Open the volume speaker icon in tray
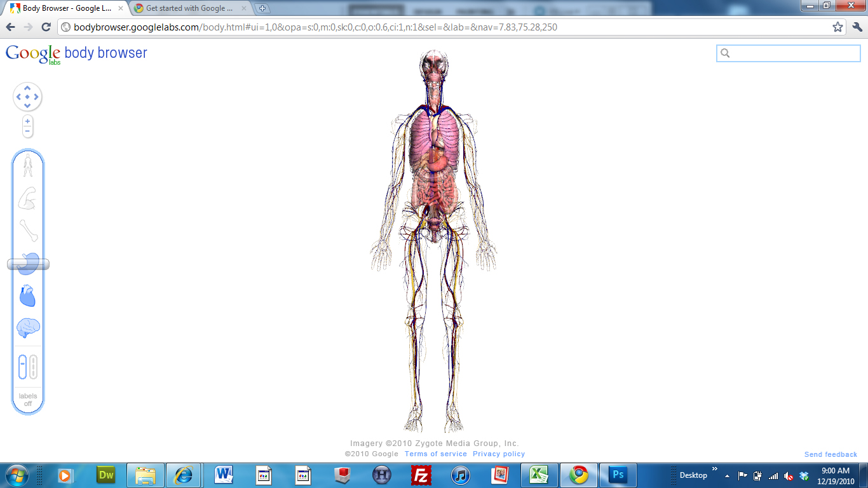 tap(789, 475)
